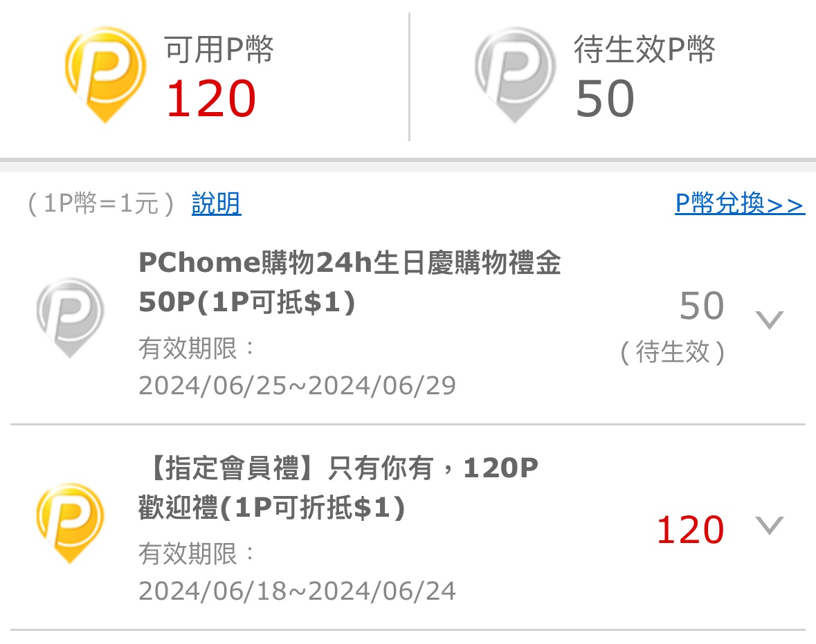Image resolution: width=816 pixels, height=644 pixels.
Task: Click the (待生效) status label
Action: pyautogui.click(x=672, y=353)
